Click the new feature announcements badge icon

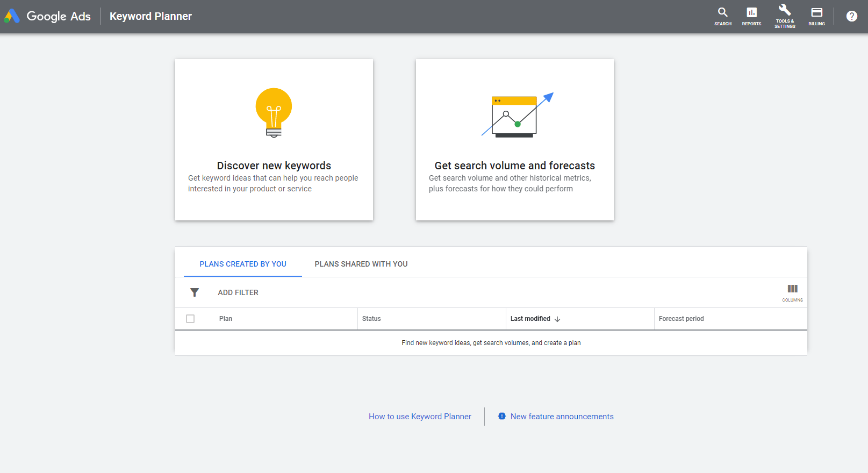502,416
